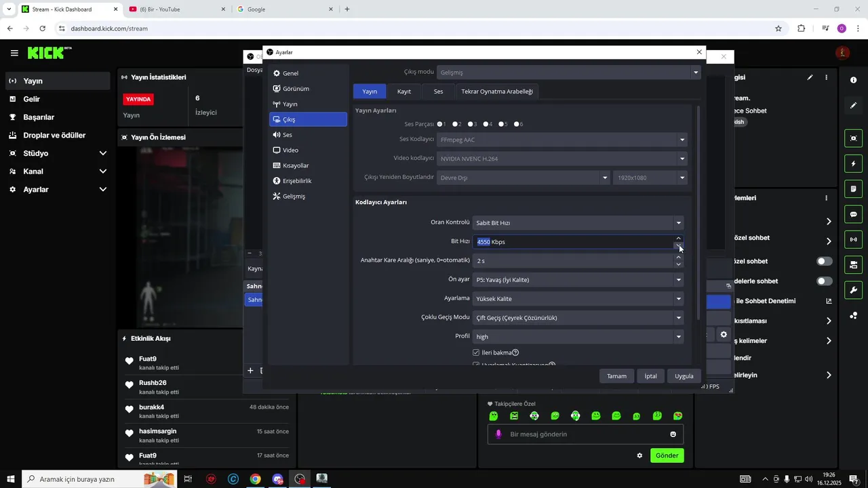This screenshot has width=868, height=488.
Task: Toggle İleri bakma checkbox
Action: (x=476, y=352)
